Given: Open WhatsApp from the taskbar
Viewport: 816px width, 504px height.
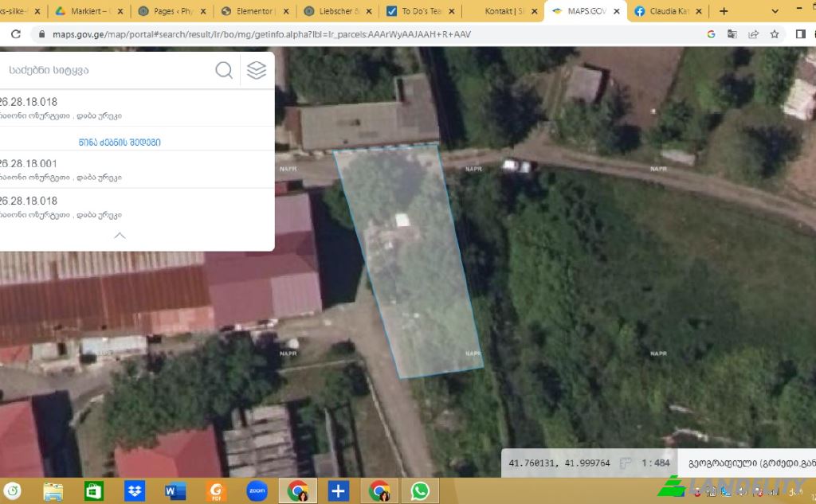Looking at the screenshot, I should point(421,490).
